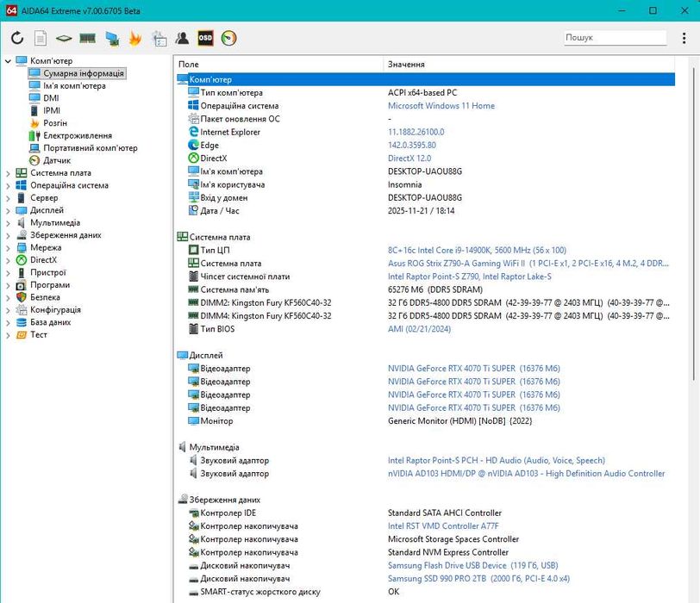Click the Значення column header

[529, 65]
